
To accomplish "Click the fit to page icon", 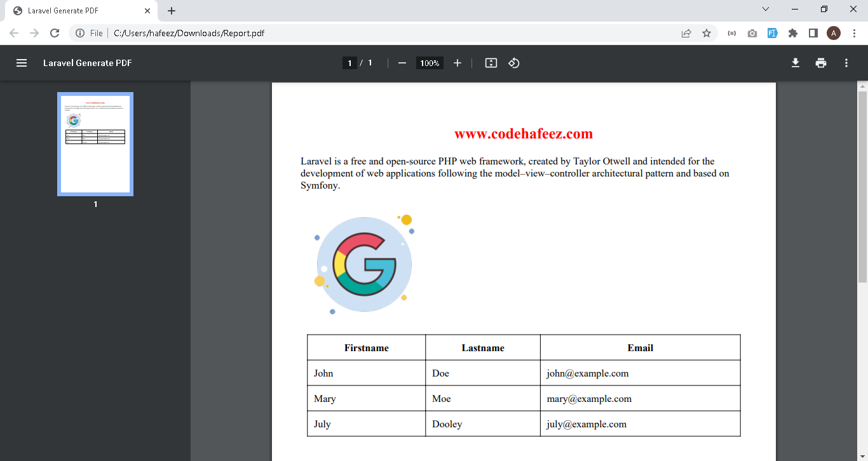I will 491,63.
